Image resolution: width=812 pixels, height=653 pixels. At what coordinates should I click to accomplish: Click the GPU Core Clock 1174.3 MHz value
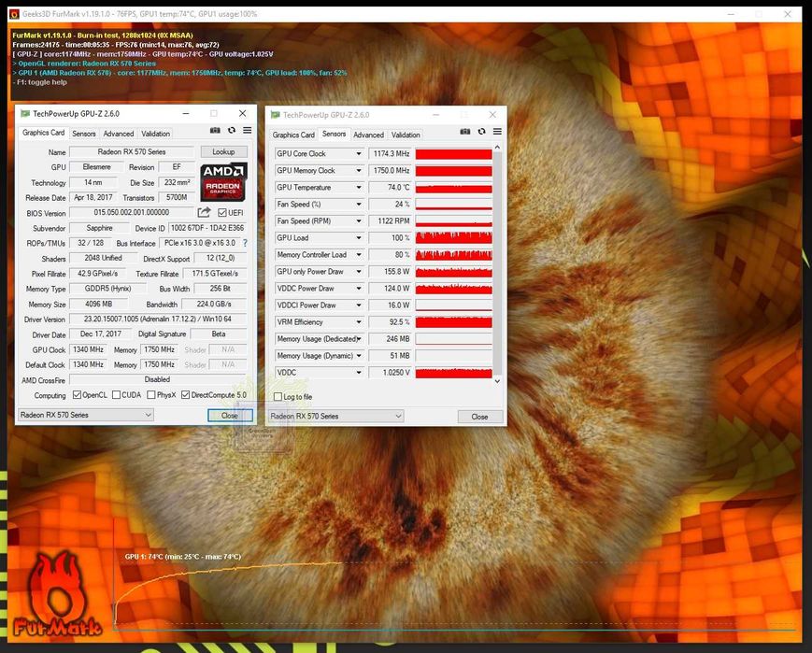pos(391,154)
